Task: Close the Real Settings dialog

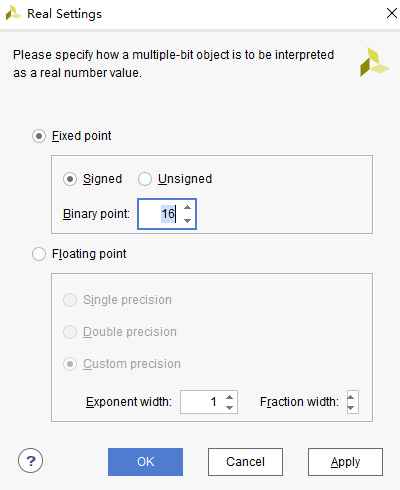Action: pos(392,13)
